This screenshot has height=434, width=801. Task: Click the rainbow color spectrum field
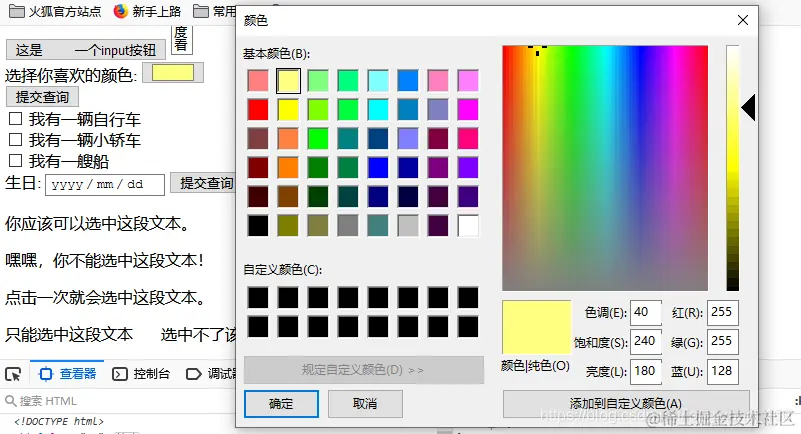[x=605, y=168]
